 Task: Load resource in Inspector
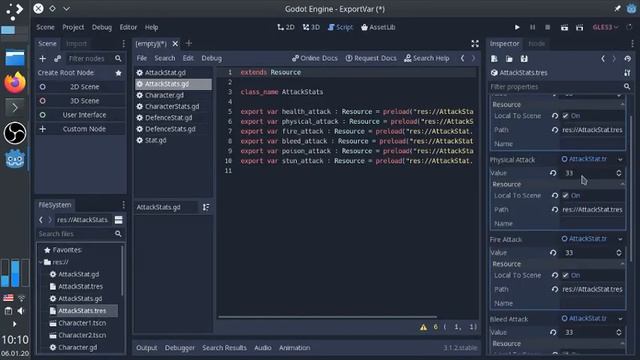coord(509,59)
